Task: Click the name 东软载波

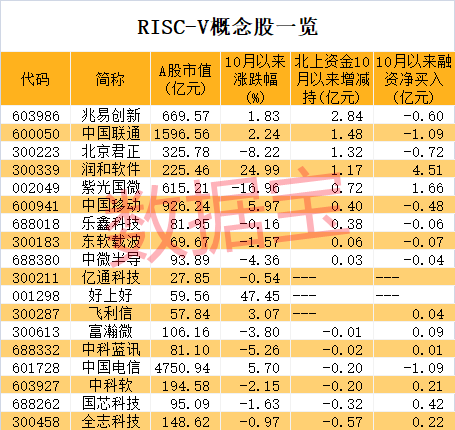Action: (x=111, y=241)
